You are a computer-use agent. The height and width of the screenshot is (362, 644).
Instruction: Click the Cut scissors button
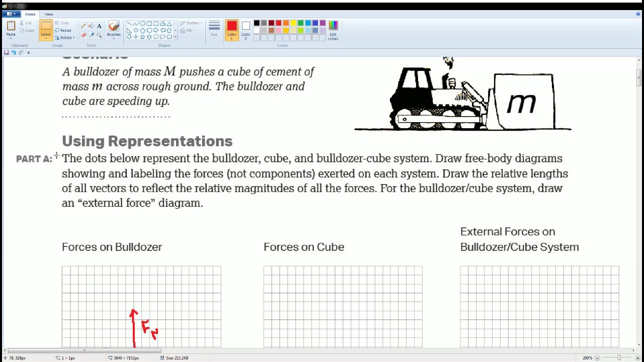point(26,23)
